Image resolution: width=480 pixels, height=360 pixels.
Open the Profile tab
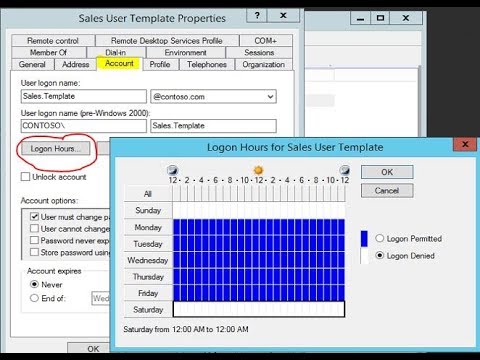tap(160, 64)
